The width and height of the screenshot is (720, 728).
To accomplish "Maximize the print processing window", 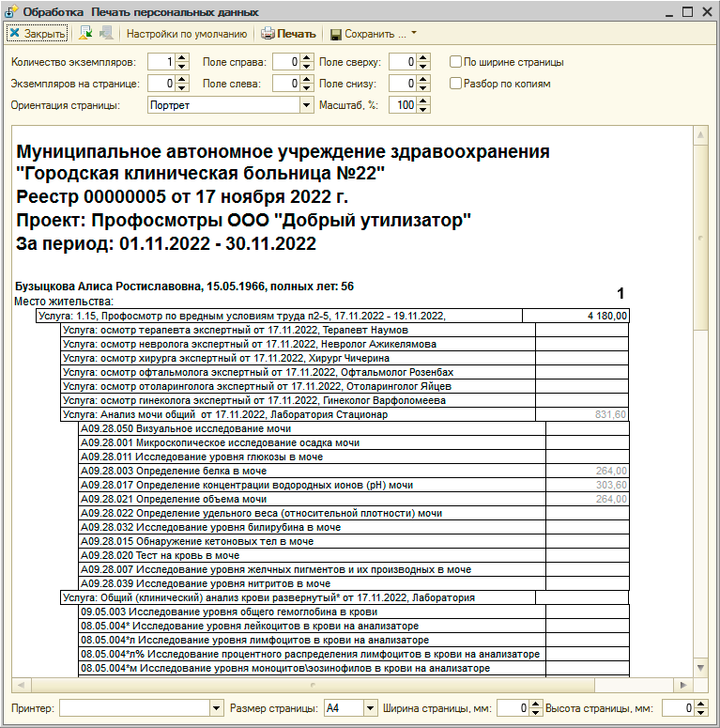I will [685, 10].
